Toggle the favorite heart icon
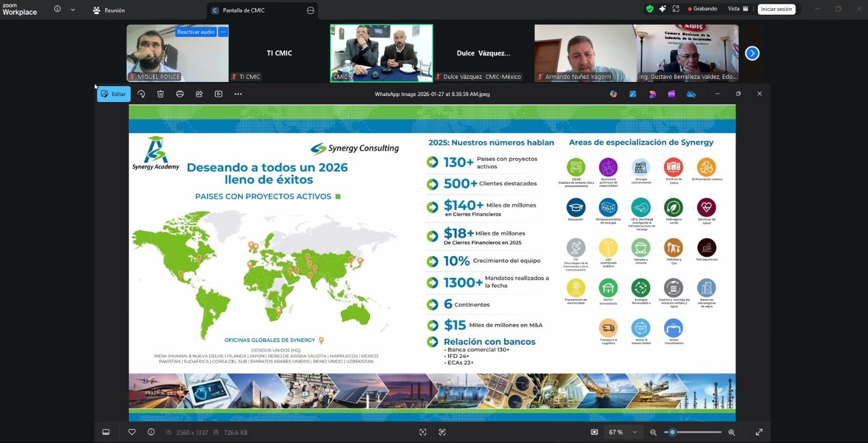 click(x=132, y=432)
